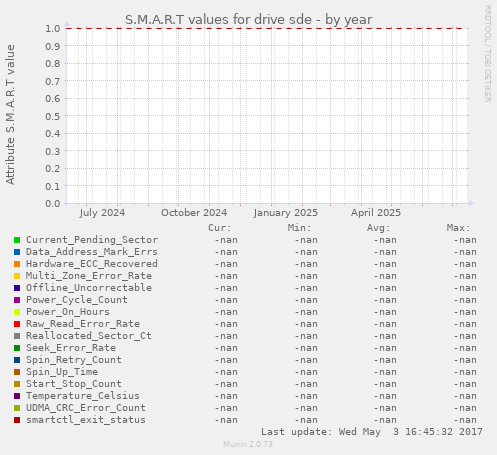Click the Munin 2.0.73 version text
The width and height of the screenshot is (497, 455).
[x=248, y=444]
